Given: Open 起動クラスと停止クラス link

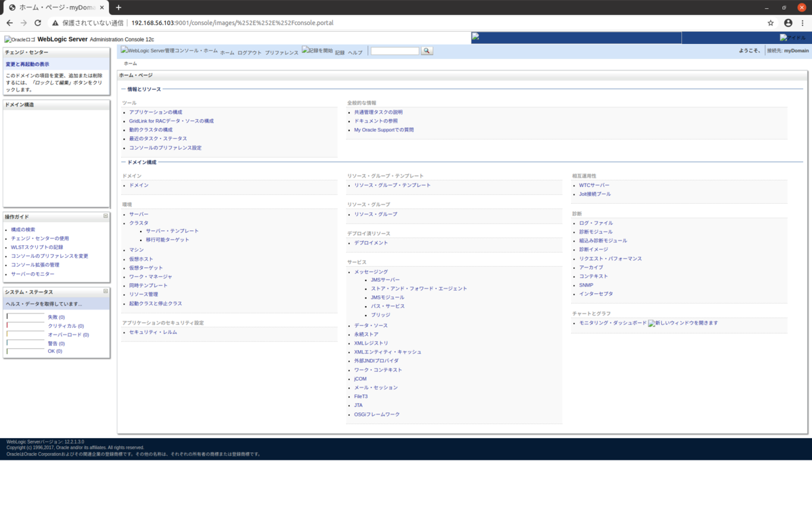Looking at the screenshot, I should point(156,303).
